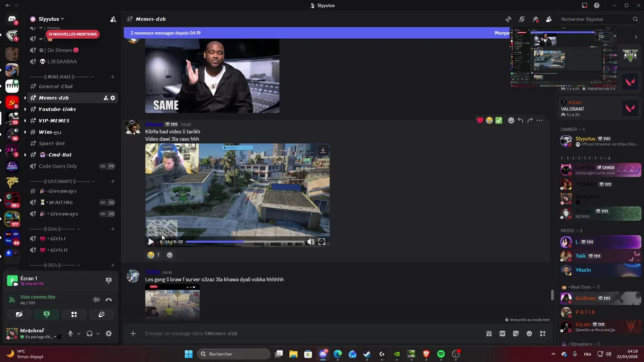Screen dimensions: 644x362
Task: Seek in the video progress bar
Action: click(245, 242)
